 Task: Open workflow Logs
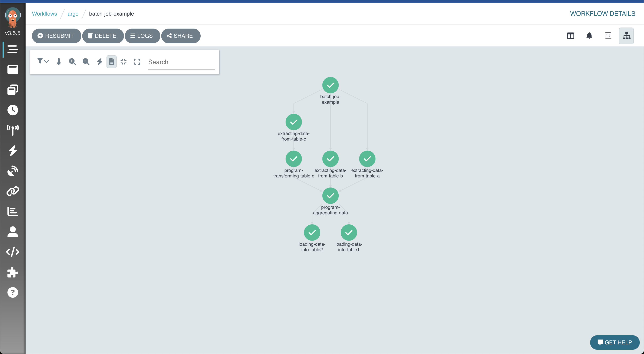pyautogui.click(x=142, y=36)
